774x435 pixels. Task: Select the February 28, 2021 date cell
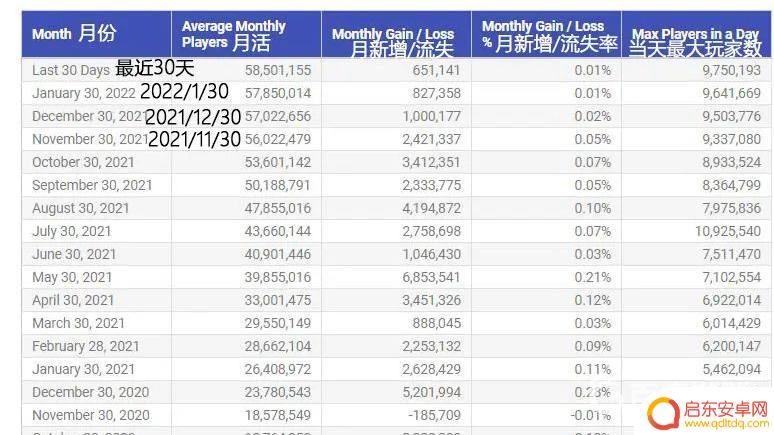point(86,346)
